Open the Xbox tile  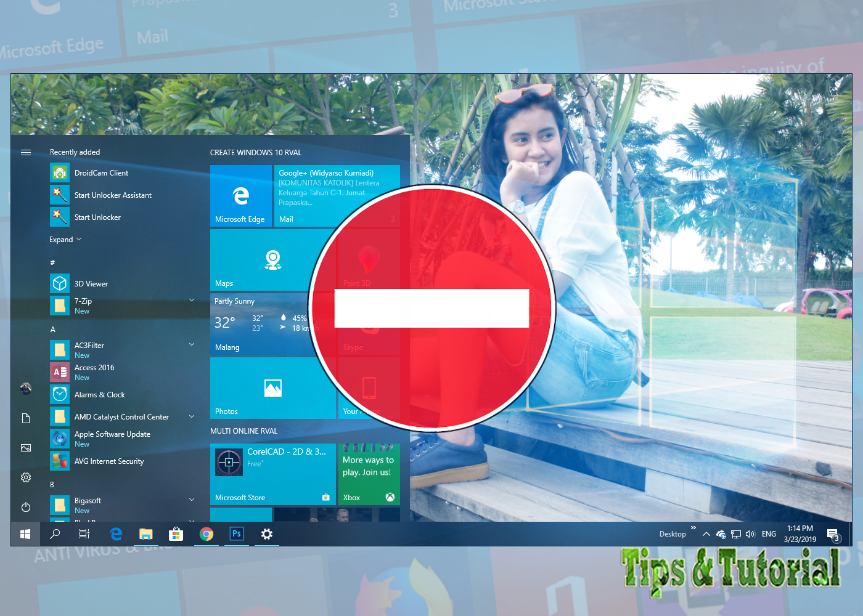tap(369, 474)
